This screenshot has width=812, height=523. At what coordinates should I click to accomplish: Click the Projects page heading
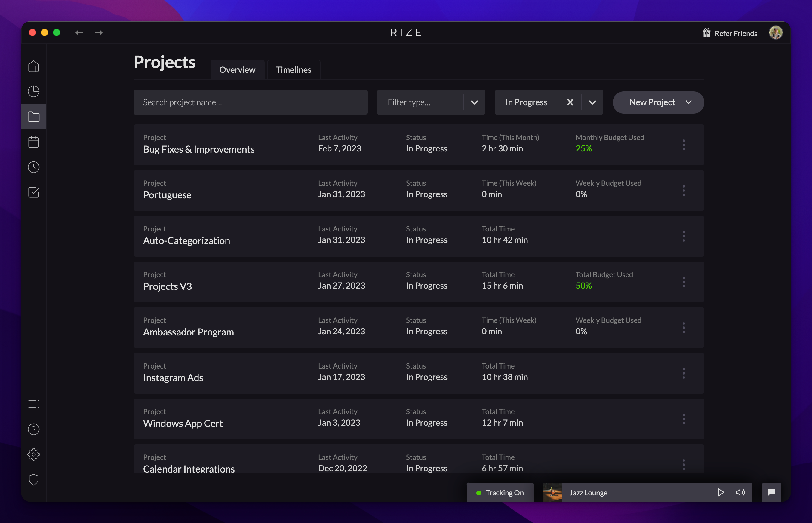pyautogui.click(x=165, y=62)
